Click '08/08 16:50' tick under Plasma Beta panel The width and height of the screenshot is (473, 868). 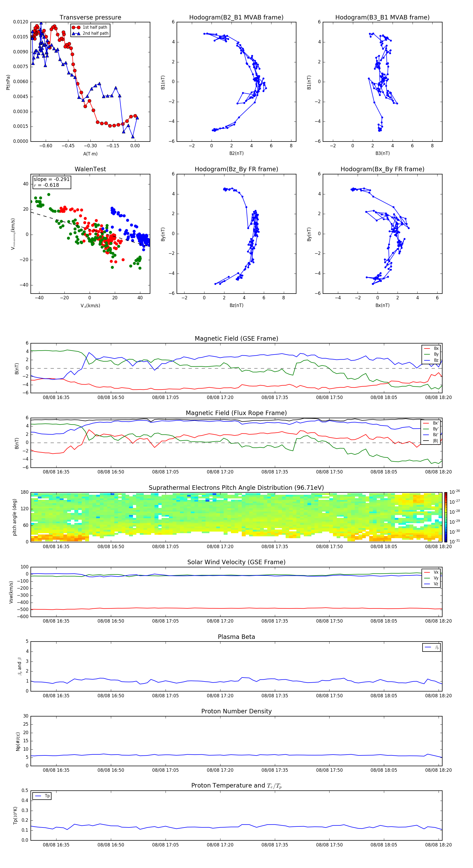111,696
